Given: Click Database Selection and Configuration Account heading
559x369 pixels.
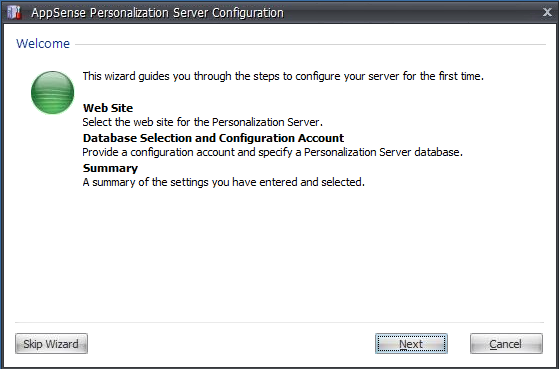Looking at the screenshot, I should [x=213, y=138].
